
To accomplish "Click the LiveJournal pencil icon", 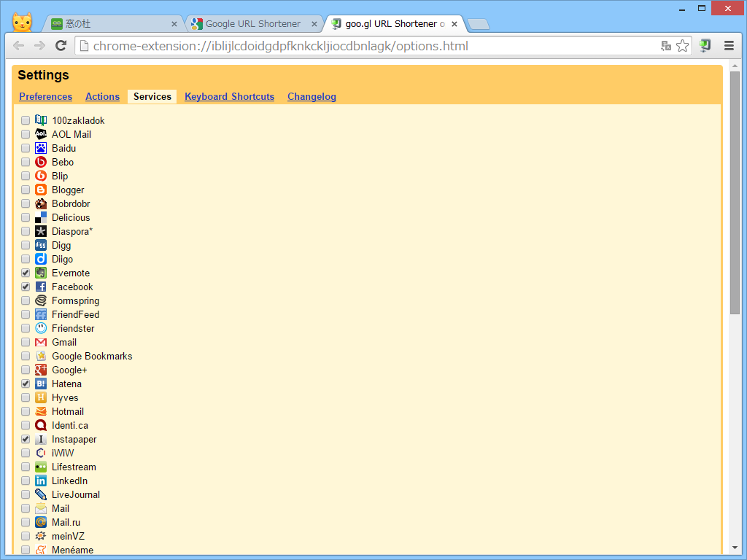I will (41, 495).
